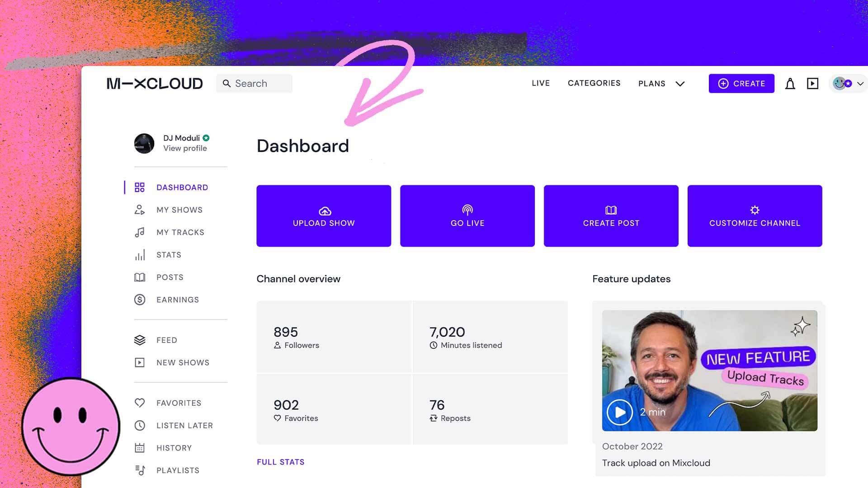The image size is (868, 488).
Task: Open the FULL STATS link
Action: point(281,462)
